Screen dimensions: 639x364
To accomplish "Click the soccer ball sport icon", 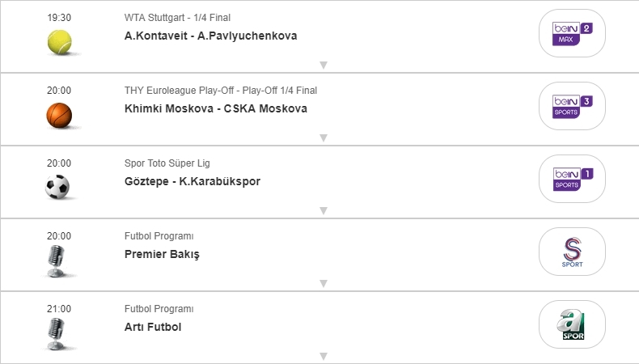I will point(59,187).
